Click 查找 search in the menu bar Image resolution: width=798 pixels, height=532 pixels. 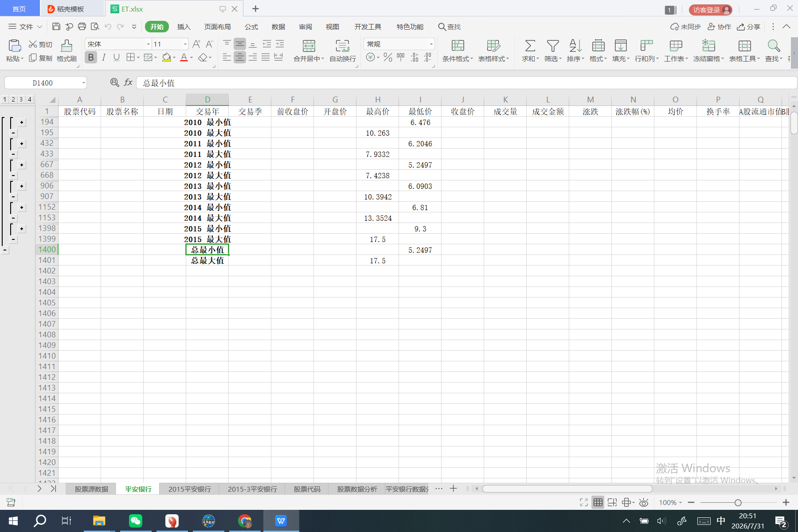tap(450, 27)
